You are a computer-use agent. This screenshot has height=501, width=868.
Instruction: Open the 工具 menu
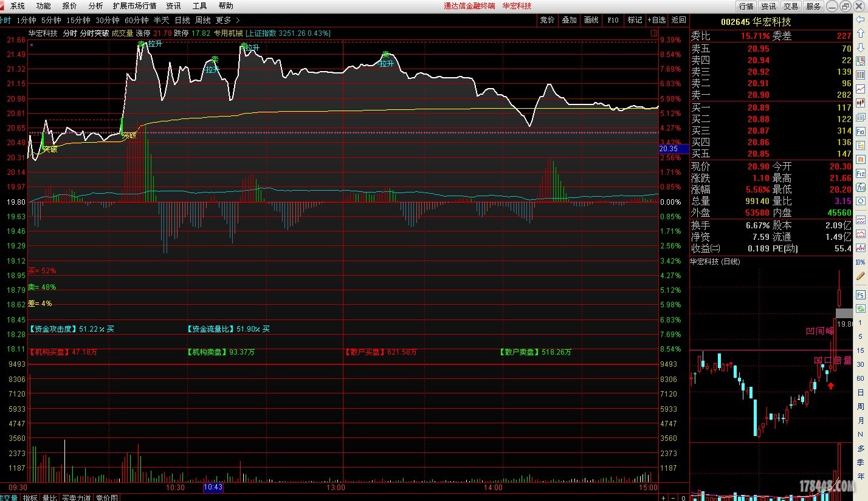199,6
